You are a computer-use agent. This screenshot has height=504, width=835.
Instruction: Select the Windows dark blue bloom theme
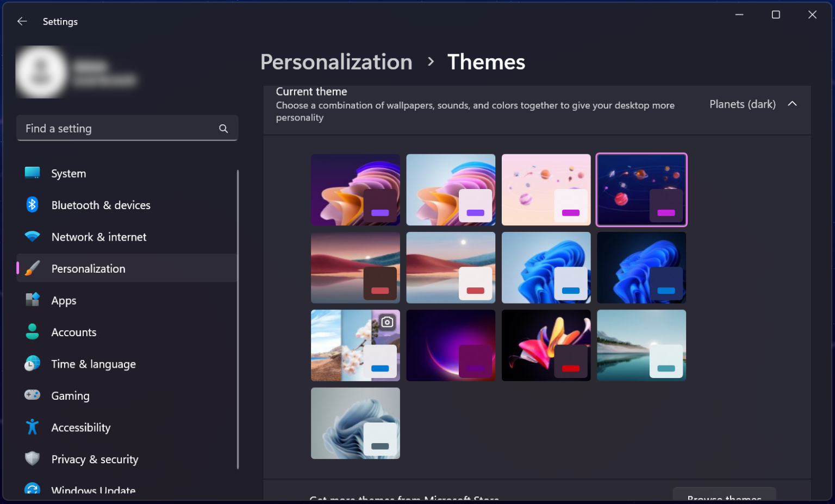[641, 268]
